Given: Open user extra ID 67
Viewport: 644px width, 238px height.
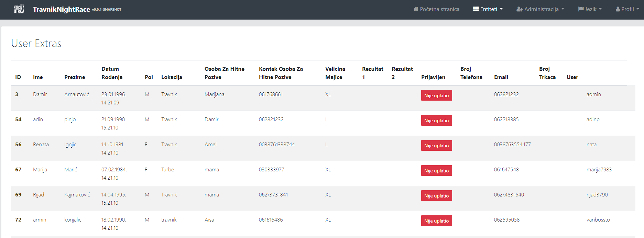Looking at the screenshot, I should point(18,170).
